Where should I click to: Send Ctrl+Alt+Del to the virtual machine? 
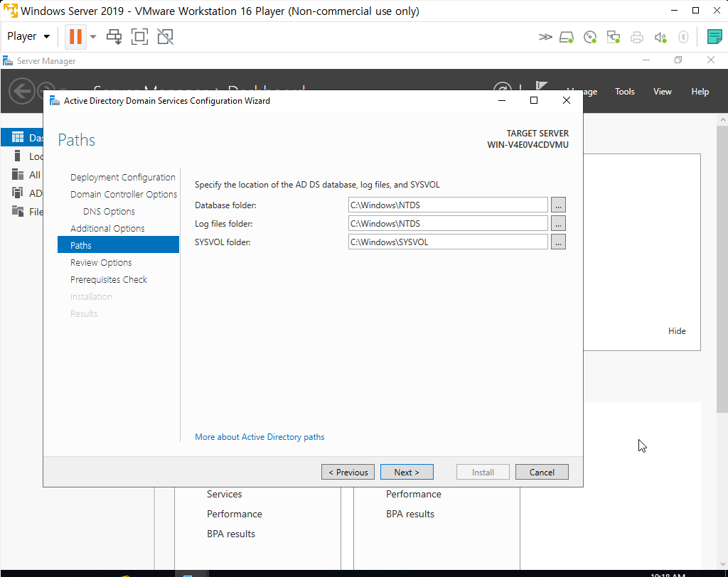pos(114,36)
